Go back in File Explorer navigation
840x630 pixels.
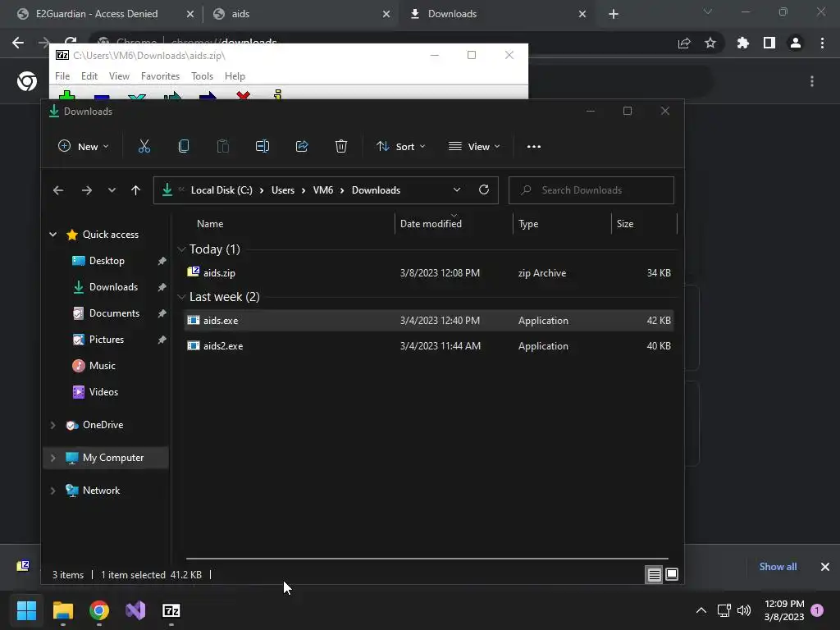[58, 190]
